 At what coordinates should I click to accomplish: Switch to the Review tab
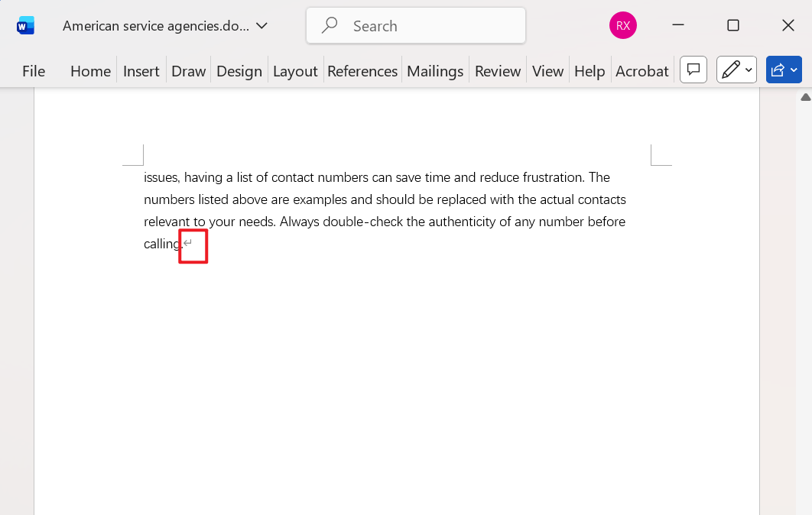(x=497, y=70)
